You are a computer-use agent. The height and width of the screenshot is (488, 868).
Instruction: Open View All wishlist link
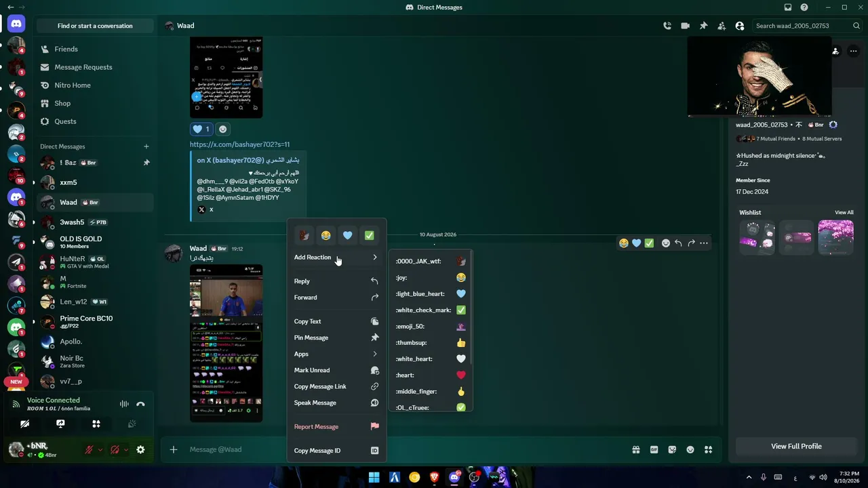point(844,213)
